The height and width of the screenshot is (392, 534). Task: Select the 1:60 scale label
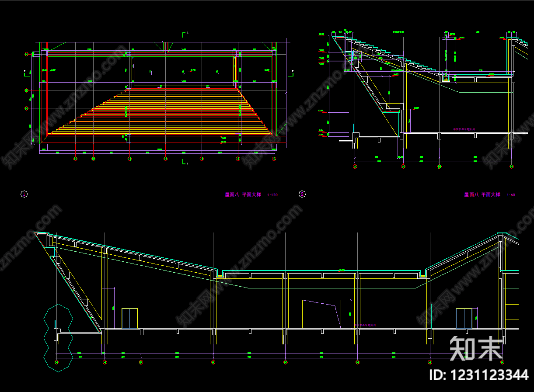pos(511,195)
